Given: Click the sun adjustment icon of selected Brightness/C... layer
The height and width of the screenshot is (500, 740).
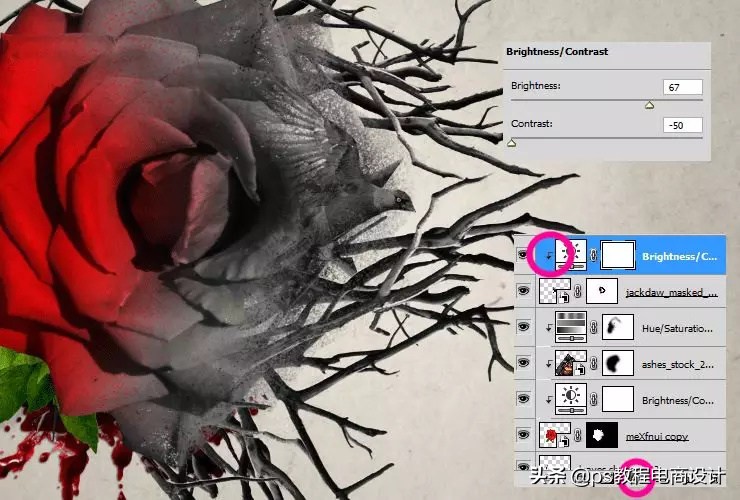Looking at the screenshot, I should tap(571, 255).
